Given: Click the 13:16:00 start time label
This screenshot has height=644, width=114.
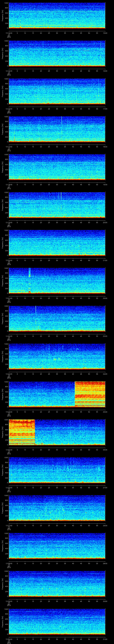Looking at the screenshot, I should coord(9,109).
